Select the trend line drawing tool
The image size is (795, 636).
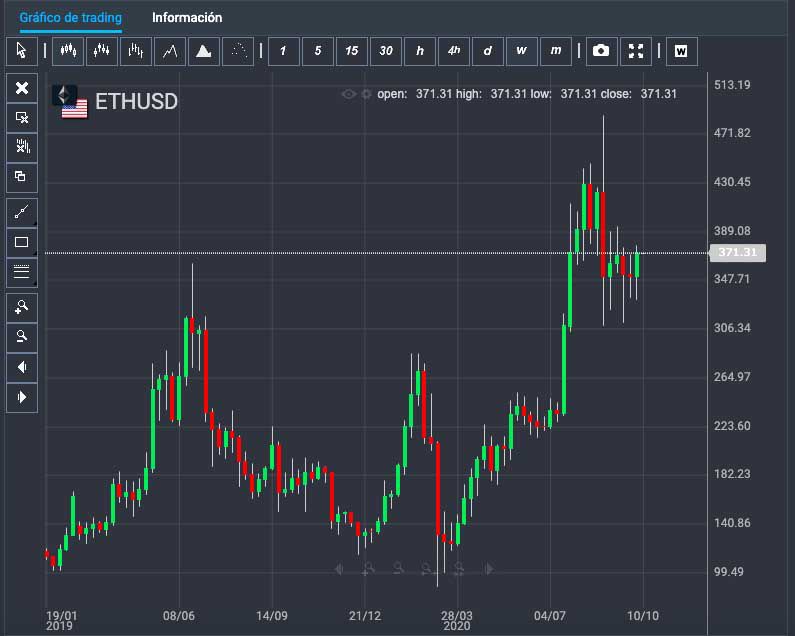click(x=22, y=213)
